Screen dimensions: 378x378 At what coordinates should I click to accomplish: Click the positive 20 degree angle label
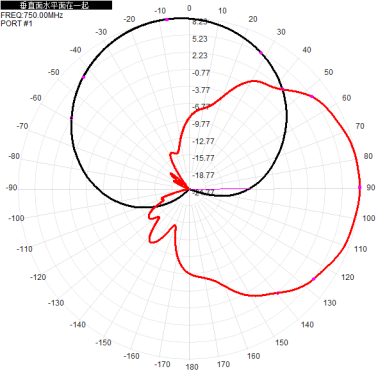253,19
